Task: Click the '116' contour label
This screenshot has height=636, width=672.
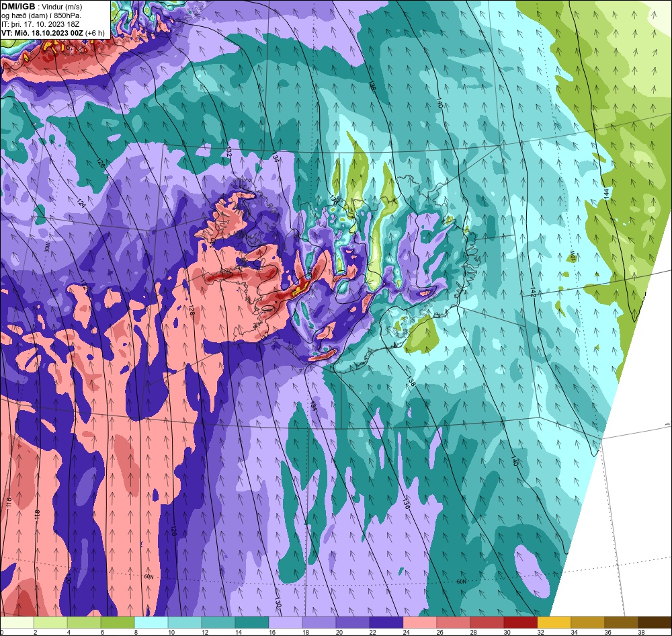Action: click(x=9, y=502)
